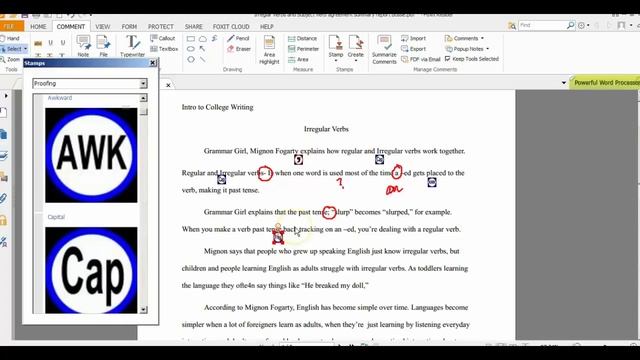Attach a File comment

(x=104, y=46)
